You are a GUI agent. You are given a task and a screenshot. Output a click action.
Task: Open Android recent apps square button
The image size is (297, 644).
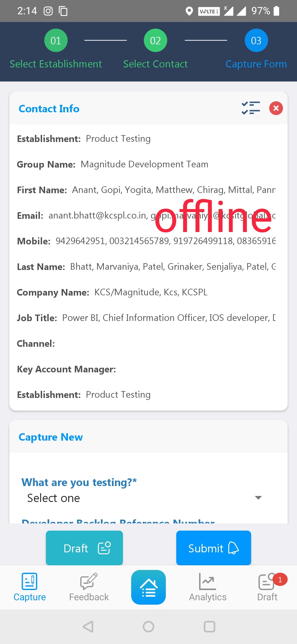click(x=209, y=627)
